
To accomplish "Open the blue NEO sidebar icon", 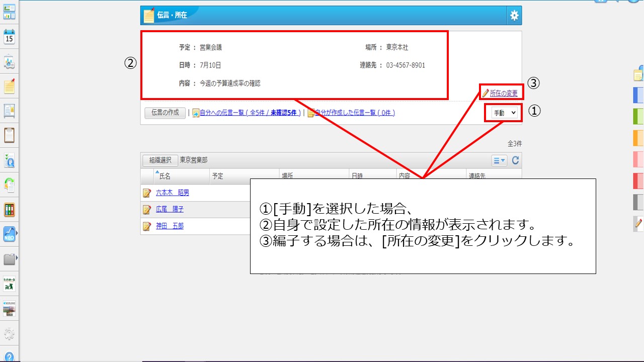I will (x=9, y=234).
